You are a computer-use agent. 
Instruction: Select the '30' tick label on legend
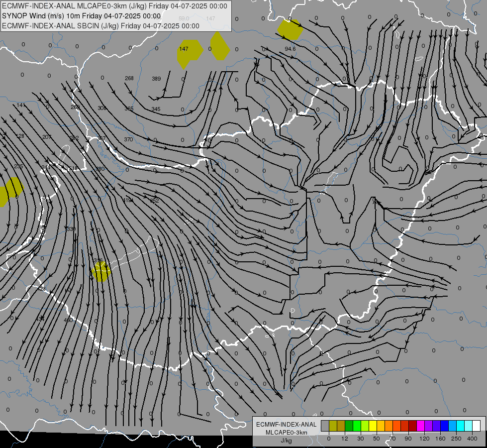361,439
